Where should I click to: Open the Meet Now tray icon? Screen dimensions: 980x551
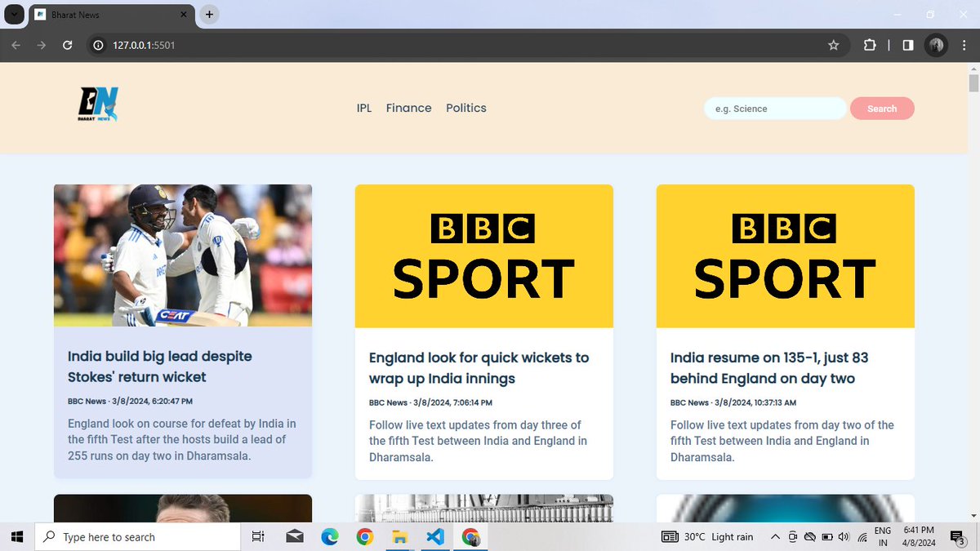click(793, 536)
